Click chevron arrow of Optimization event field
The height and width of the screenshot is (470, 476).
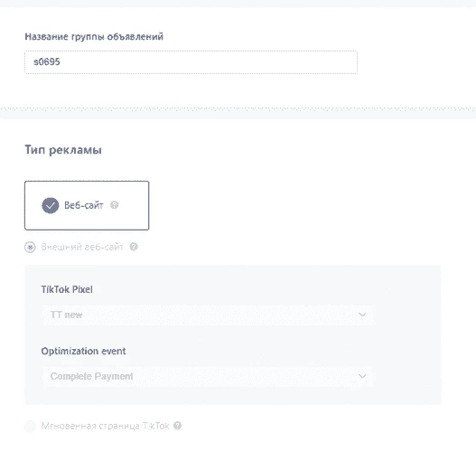pyautogui.click(x=362, y=376)
